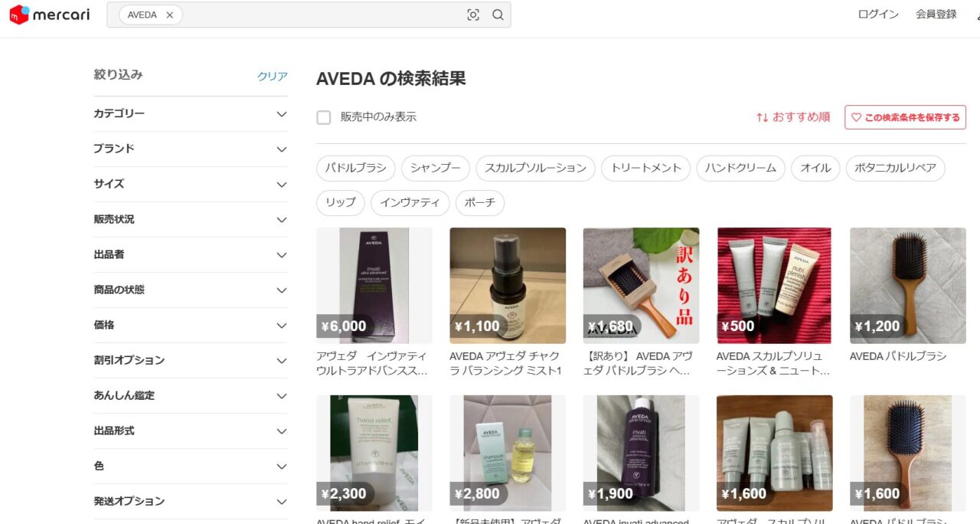Clear filters with クリア link
This screenshot has width=980, height=524.
click(273, 76)
